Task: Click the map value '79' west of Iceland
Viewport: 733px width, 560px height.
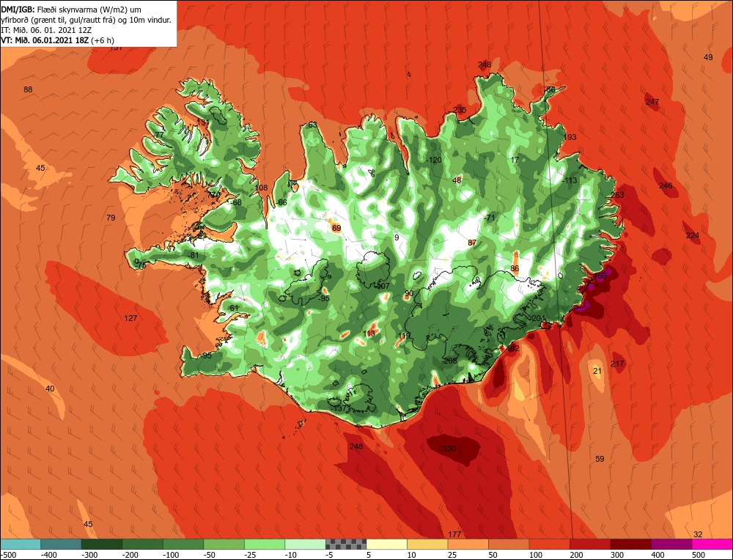Action: 111,218
